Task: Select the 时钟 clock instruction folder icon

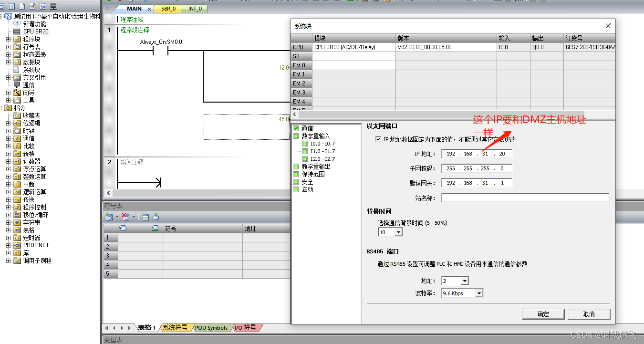Action: pyautogui.click(x=17, y=131)
